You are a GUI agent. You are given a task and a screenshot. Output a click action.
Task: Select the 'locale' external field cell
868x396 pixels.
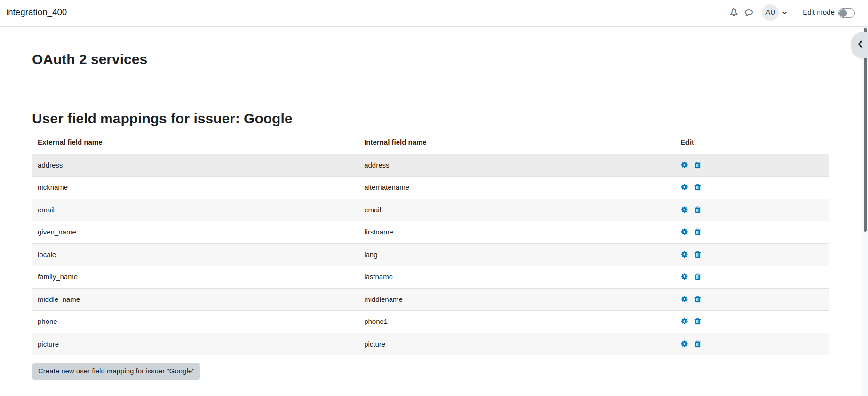[x=195, y=255]
